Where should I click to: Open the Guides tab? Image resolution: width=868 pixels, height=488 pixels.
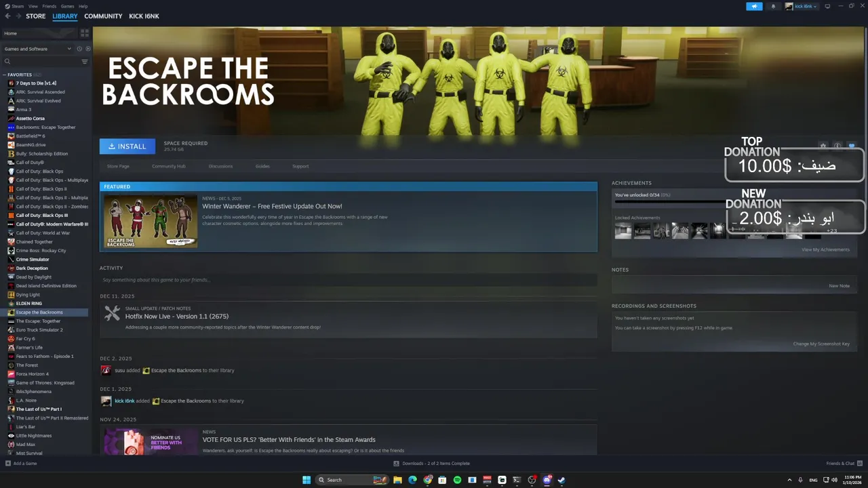coord(262,166)
